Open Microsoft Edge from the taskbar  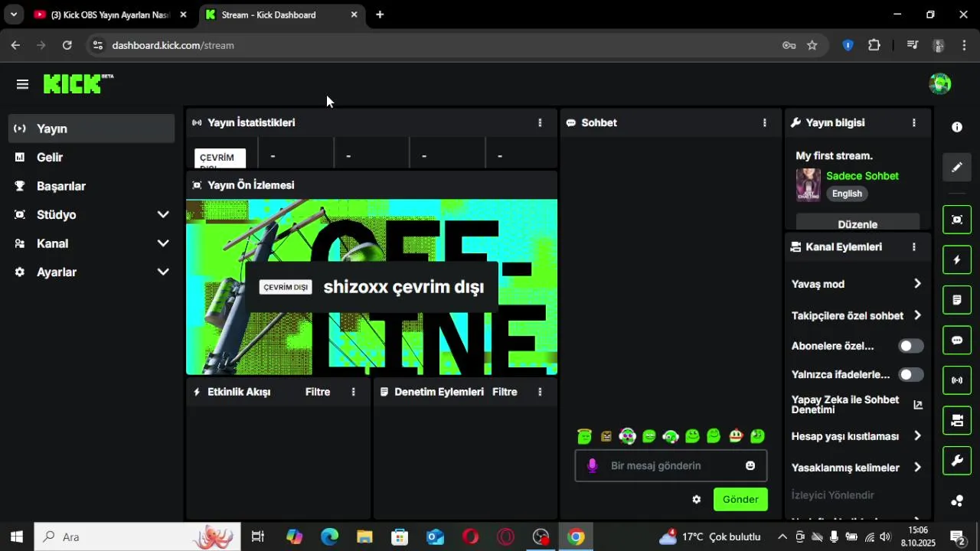click(x=329, y=537)
